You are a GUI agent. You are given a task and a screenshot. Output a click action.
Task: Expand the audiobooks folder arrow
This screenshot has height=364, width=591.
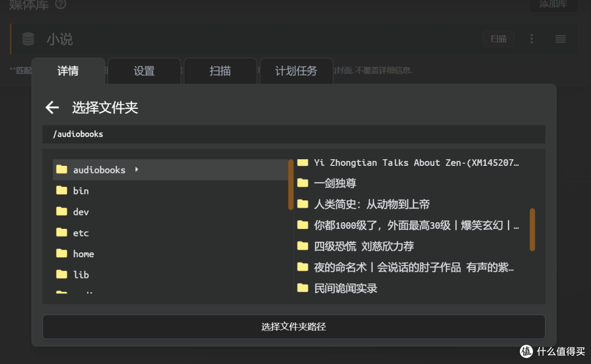(137, 170)
